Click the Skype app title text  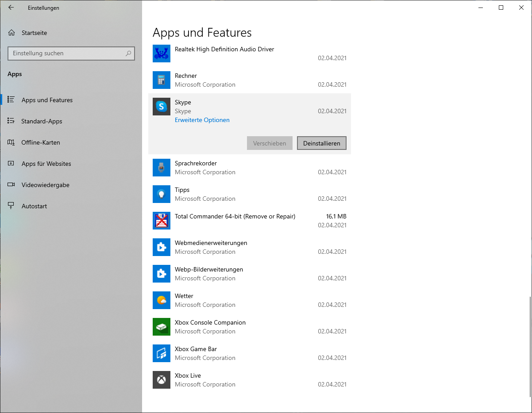click(183, 102)
